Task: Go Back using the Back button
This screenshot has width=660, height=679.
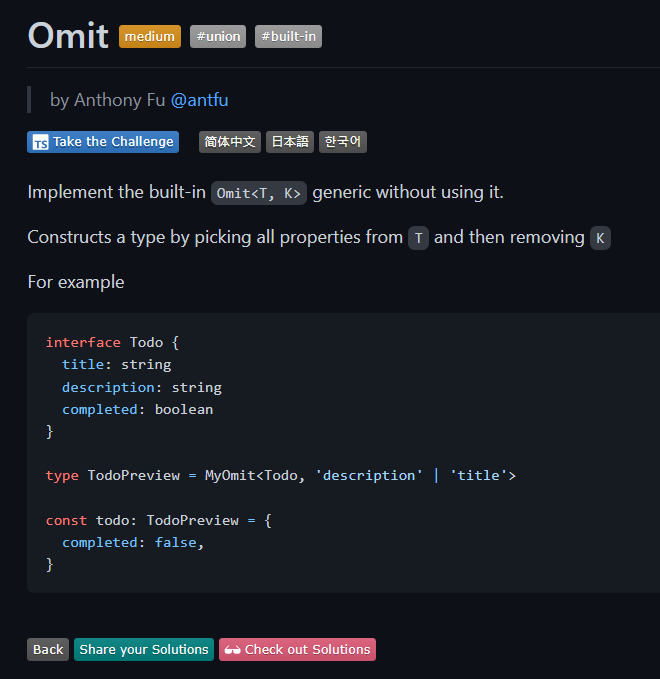Action: [48, 650]
